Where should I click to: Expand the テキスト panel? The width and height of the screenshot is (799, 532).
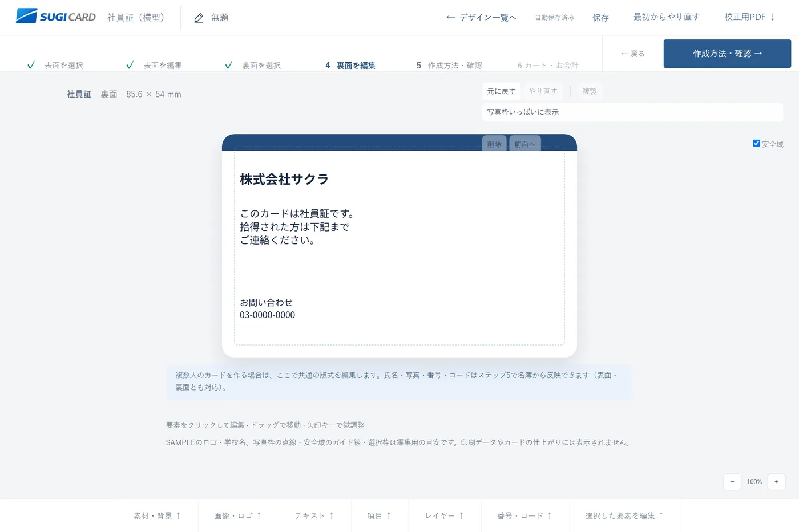[x=314, y=515]
